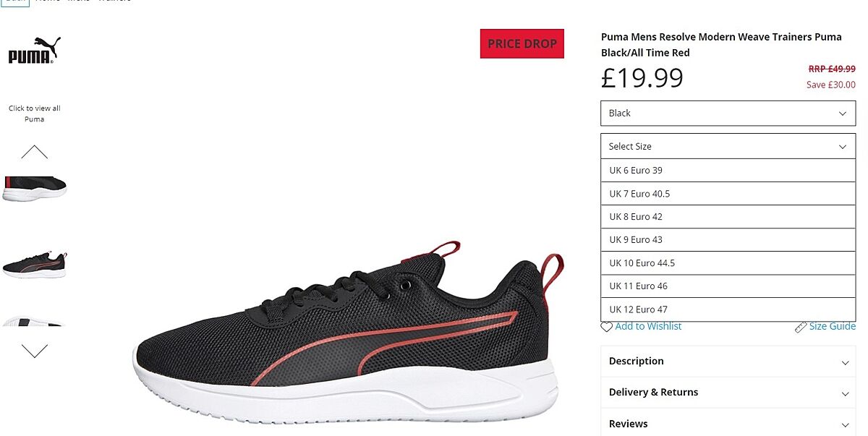The height and width of the screenshot is (436, 868).
Task: Click the wishlist heart icon
Action: click(x=607, y=327)
